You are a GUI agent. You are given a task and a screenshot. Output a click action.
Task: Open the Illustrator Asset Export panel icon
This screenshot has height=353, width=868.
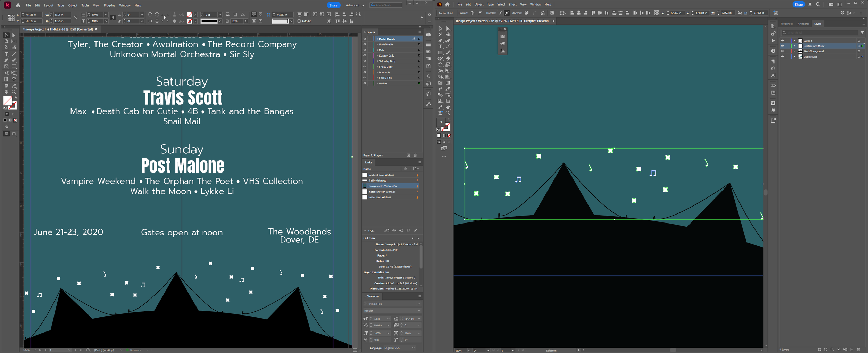point(773,120)
